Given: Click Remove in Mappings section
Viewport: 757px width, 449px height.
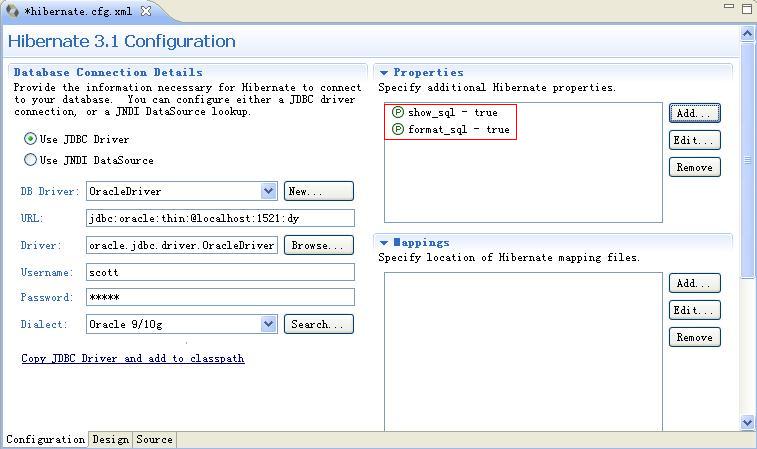Looking at the screenshot, I should [x=695, y=337].
